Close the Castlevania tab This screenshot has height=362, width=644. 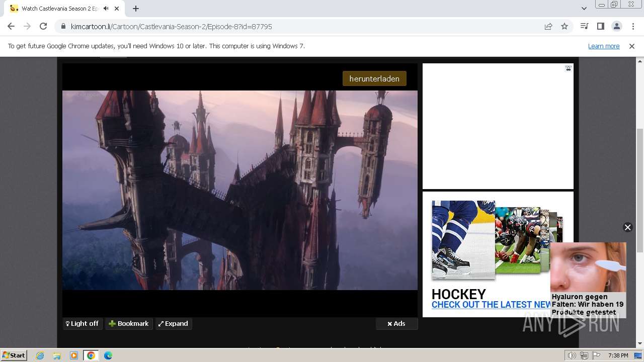tap(118, 9)
